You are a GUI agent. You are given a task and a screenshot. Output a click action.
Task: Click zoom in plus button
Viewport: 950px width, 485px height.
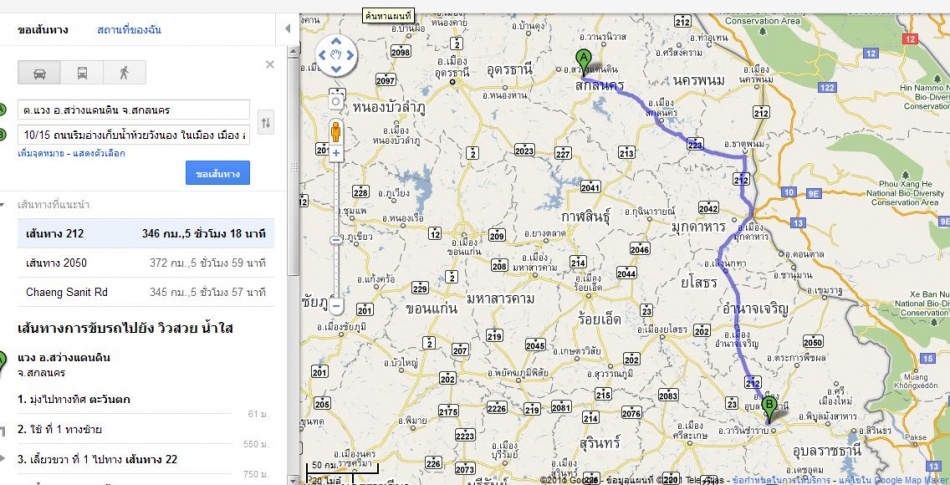pyautogui.click(x=336, y=154)
